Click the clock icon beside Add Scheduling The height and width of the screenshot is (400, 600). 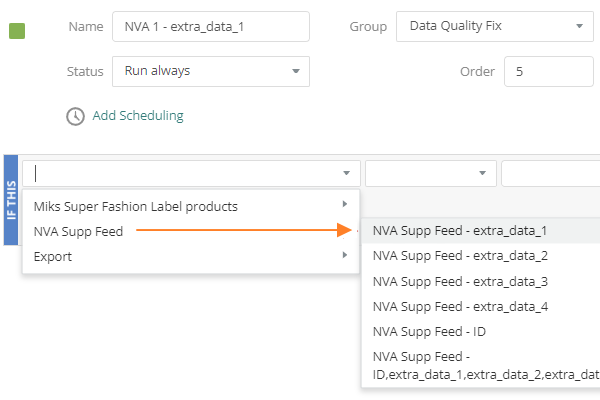click(x=75, y=116)
